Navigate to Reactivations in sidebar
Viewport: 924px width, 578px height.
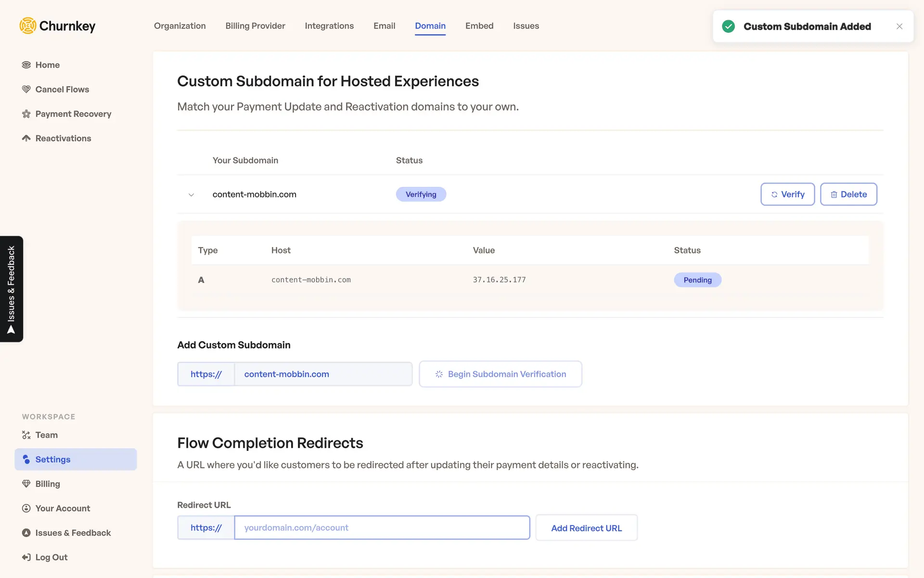coord(63,139)
